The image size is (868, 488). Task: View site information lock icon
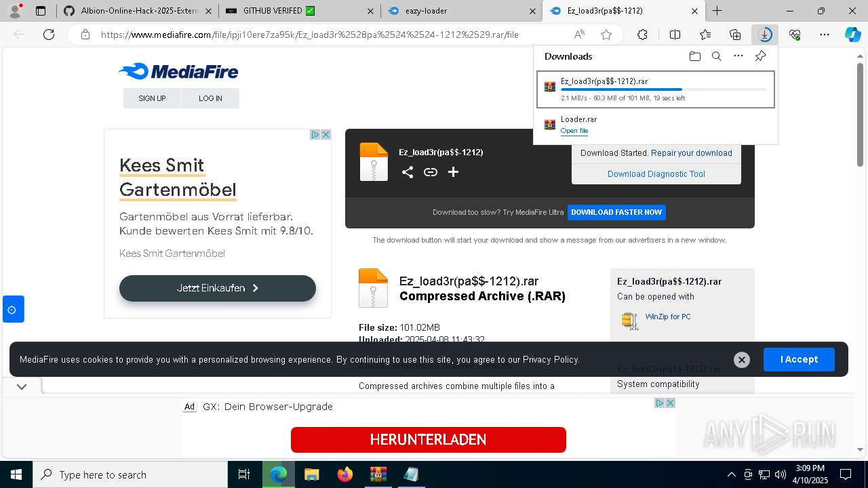(x=85, y=35)
